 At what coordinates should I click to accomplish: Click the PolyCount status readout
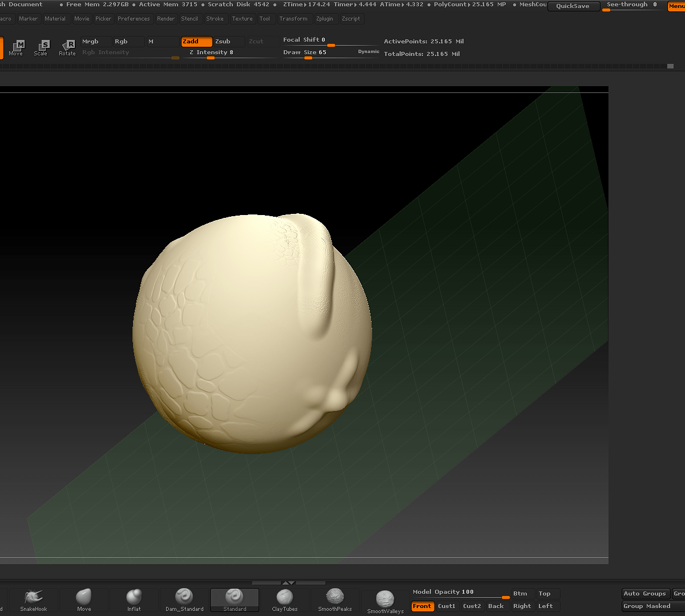point(470,5)
